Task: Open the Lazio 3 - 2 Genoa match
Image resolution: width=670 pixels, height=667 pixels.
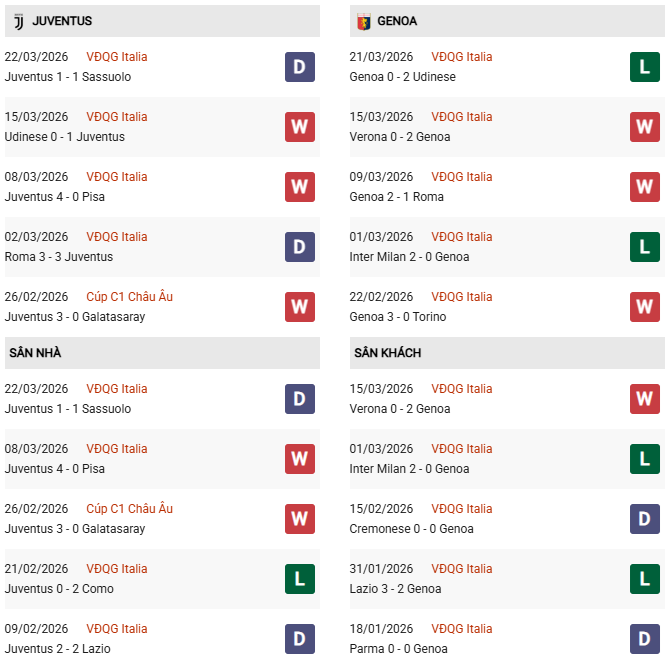Action: [395, 589]
